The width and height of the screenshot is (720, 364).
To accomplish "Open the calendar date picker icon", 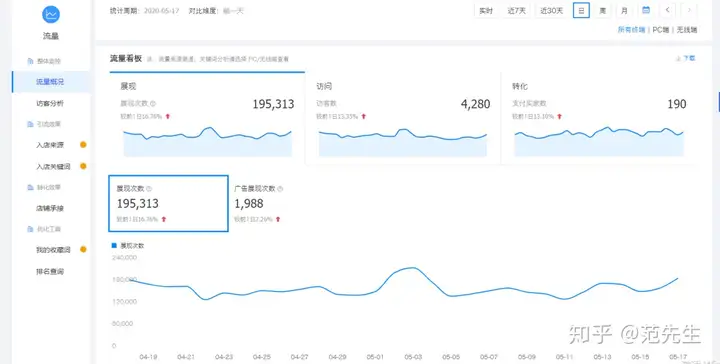I will (x=646, y=10).
